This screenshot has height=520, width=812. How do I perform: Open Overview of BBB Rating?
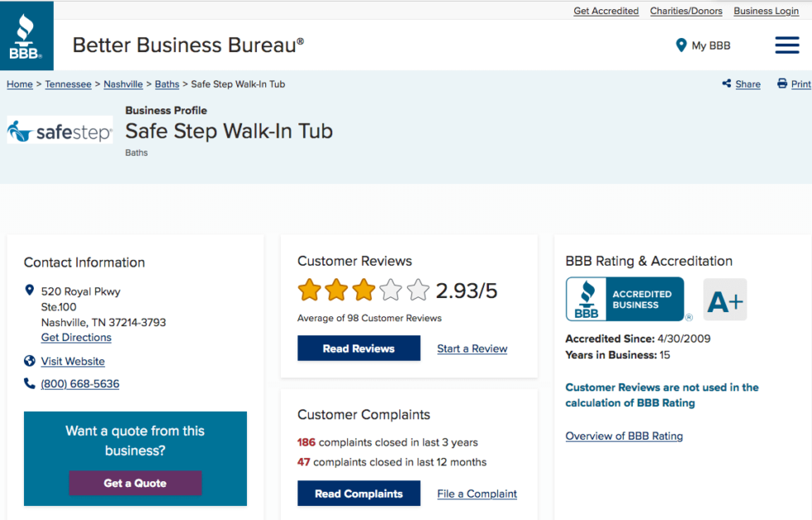point(624,436)
